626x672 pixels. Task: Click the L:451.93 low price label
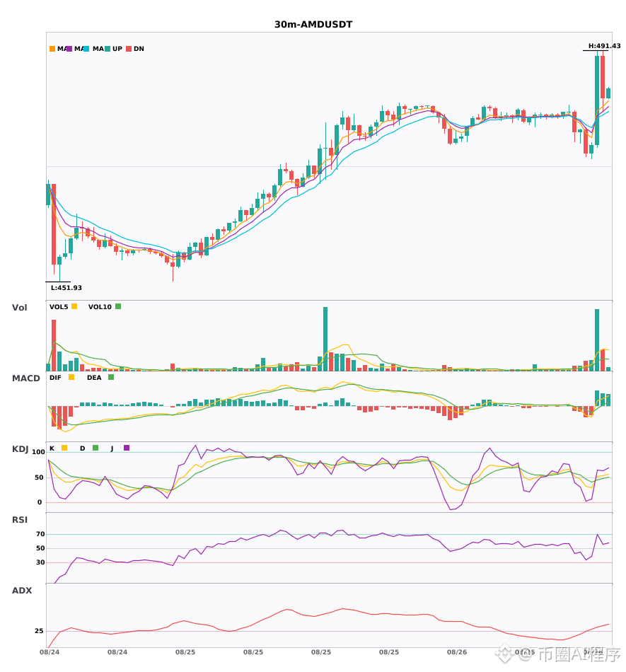click(x=66, y=288)
